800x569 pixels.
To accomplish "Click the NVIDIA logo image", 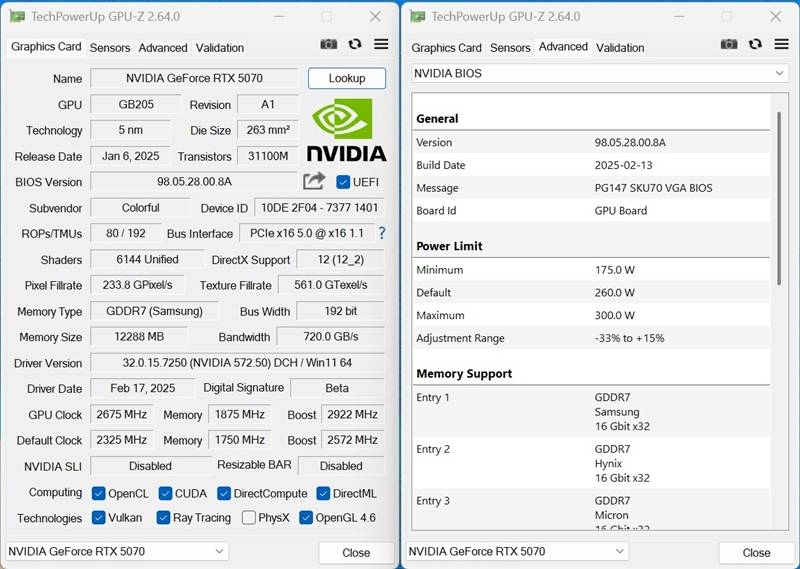I will pyautogui.click(x=346, y=131).
